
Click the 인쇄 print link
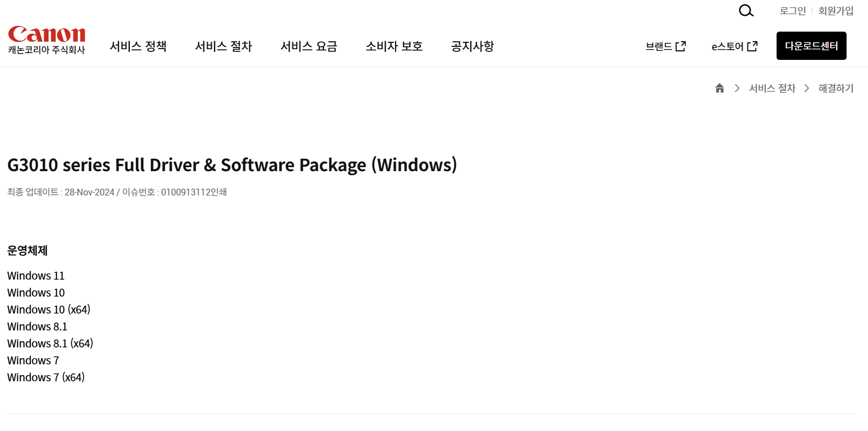(218, 192)
